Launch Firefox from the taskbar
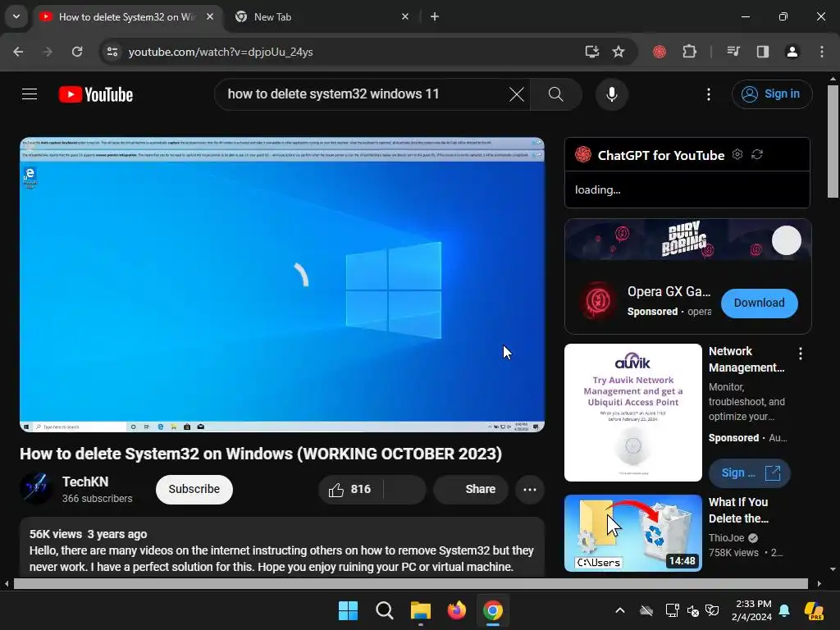 [456, 610]
